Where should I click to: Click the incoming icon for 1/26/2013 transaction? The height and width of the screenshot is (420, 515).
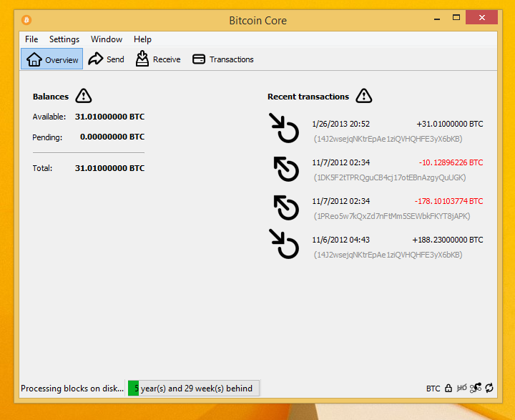point(284,128)
